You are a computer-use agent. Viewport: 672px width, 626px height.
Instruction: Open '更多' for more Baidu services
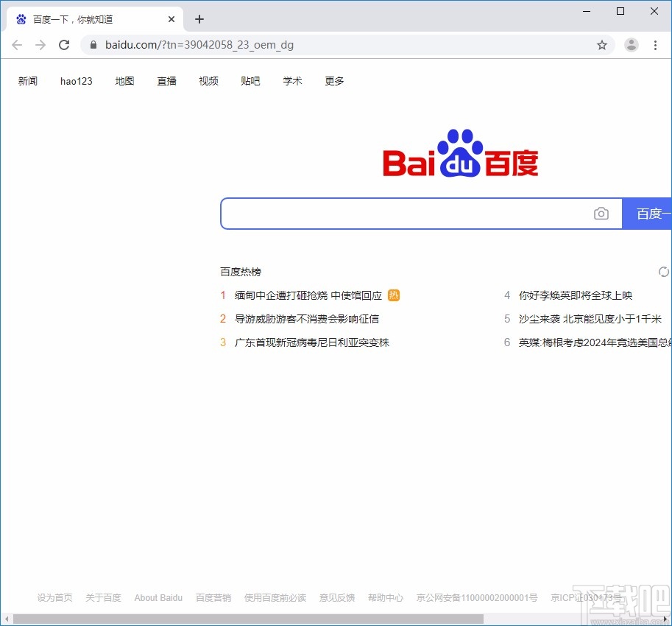coord(333,81)
